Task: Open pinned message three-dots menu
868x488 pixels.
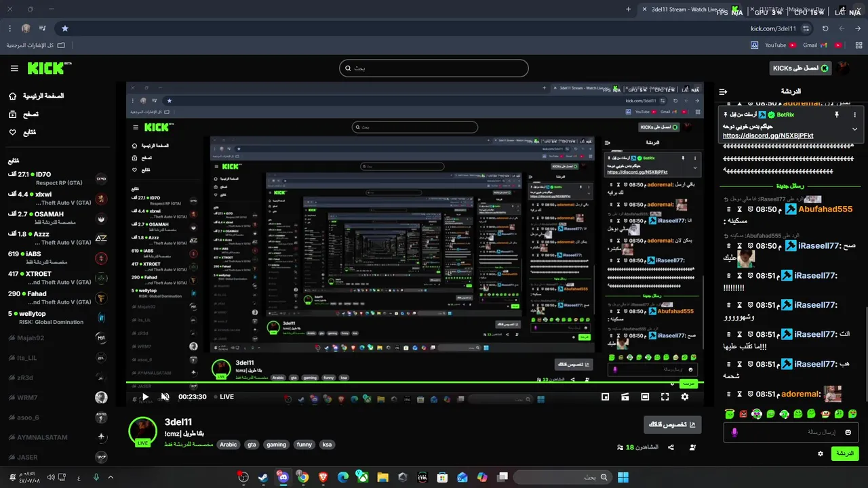Action: point(854,115)
